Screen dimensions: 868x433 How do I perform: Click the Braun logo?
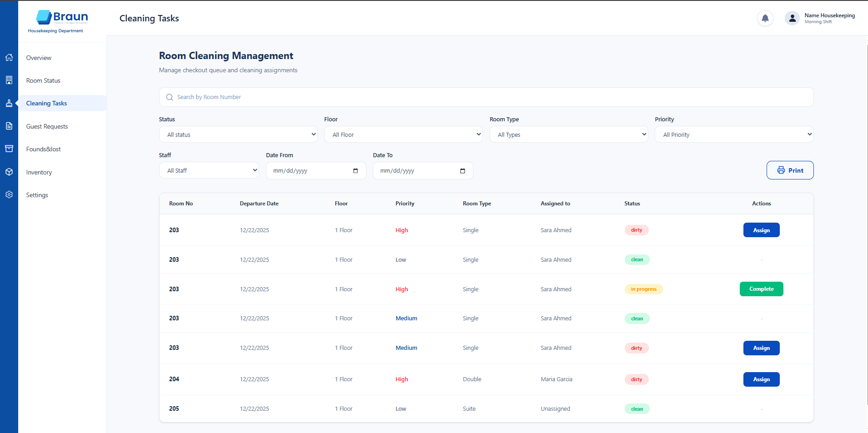[62, 17]
